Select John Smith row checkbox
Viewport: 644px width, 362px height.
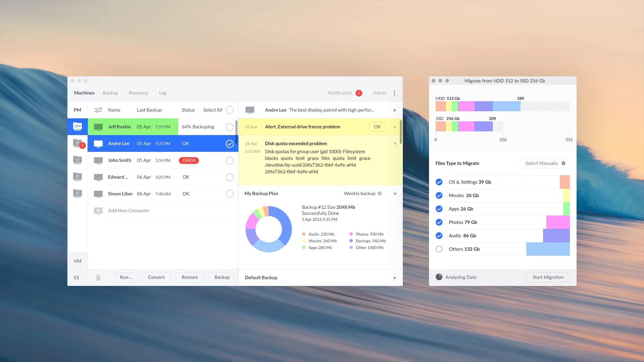(230, 161)
